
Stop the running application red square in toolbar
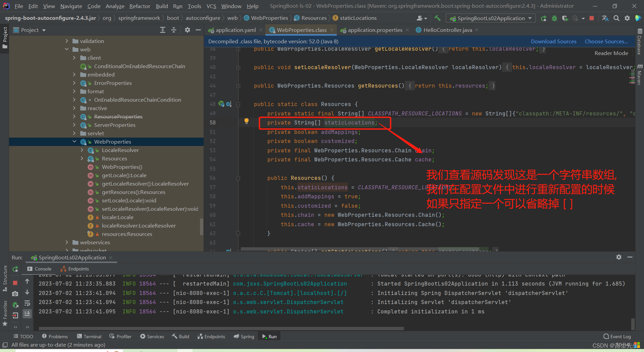[x=592, y=18]
